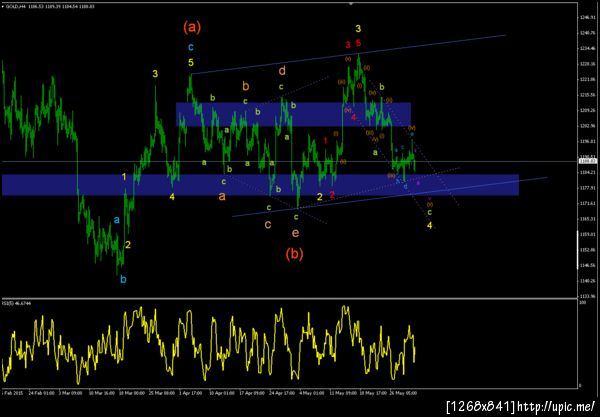Image resolution: width=600 pixels, height=417 pixels.
Task: Select the large orange e wave label above (b)
Action: 295,233
